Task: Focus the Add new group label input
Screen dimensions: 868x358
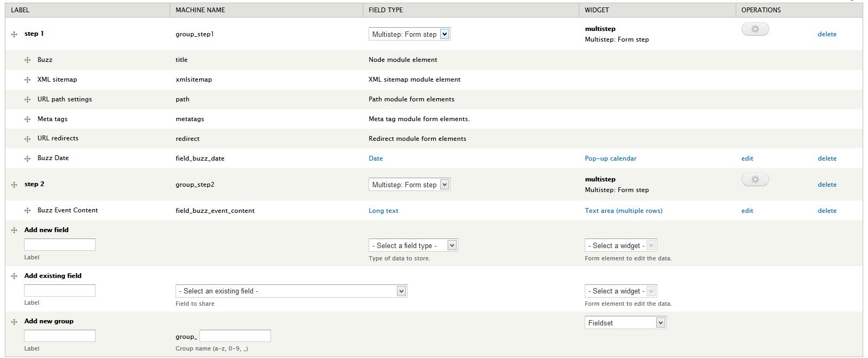Action: pos(60,336)
